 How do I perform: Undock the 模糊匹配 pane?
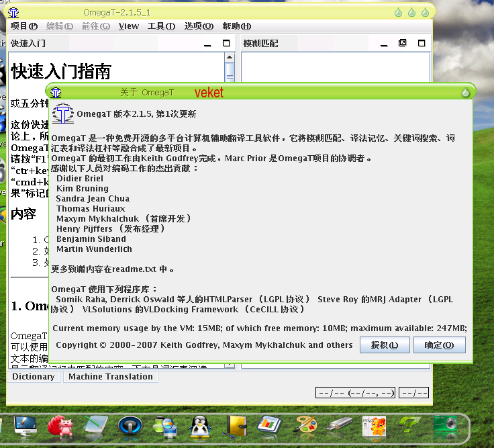pyautogui.click(x=402, y=43)
